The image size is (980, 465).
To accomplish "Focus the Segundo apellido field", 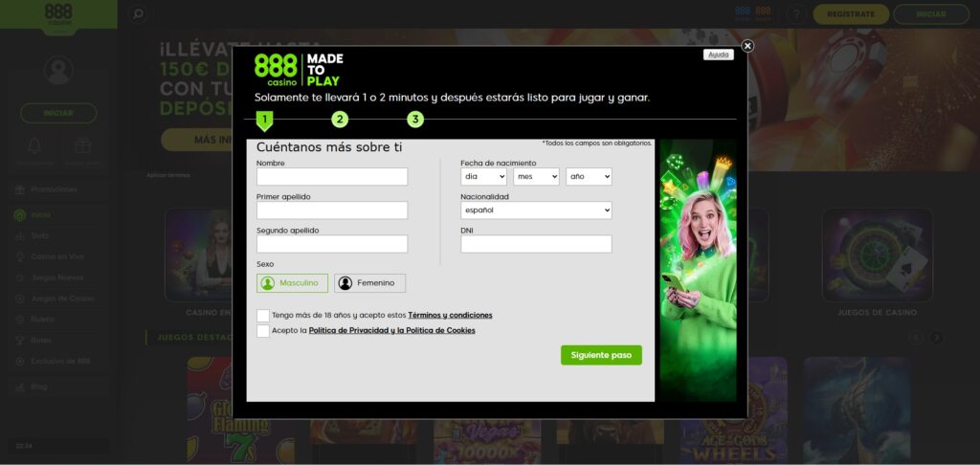I will point(332,244).
